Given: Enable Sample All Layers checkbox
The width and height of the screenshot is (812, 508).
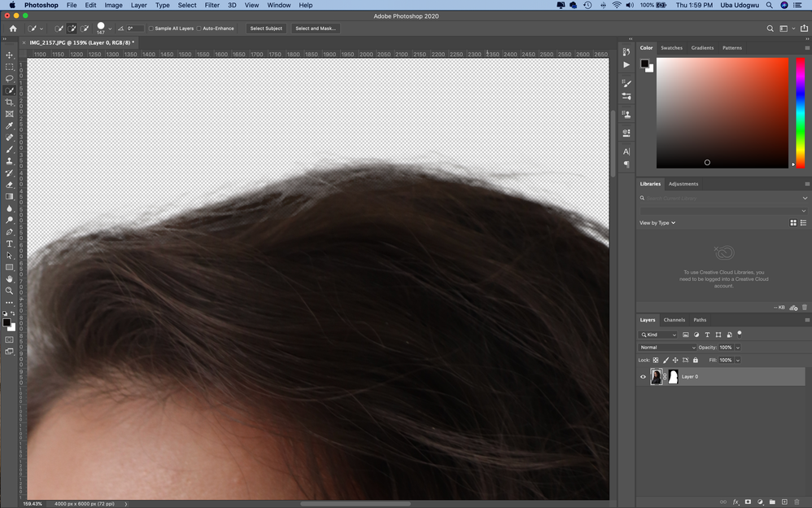Looking at the screenshot, I should [151, 28].
